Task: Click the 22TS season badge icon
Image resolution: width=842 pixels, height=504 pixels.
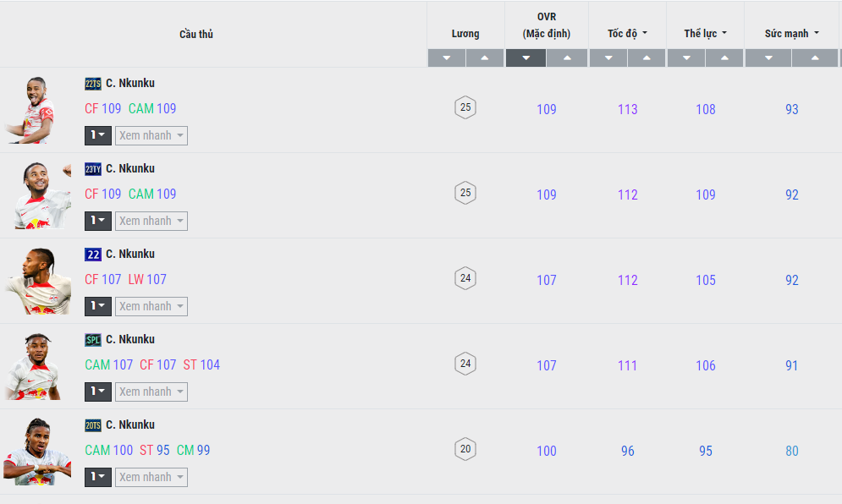Action: [93, 84]
